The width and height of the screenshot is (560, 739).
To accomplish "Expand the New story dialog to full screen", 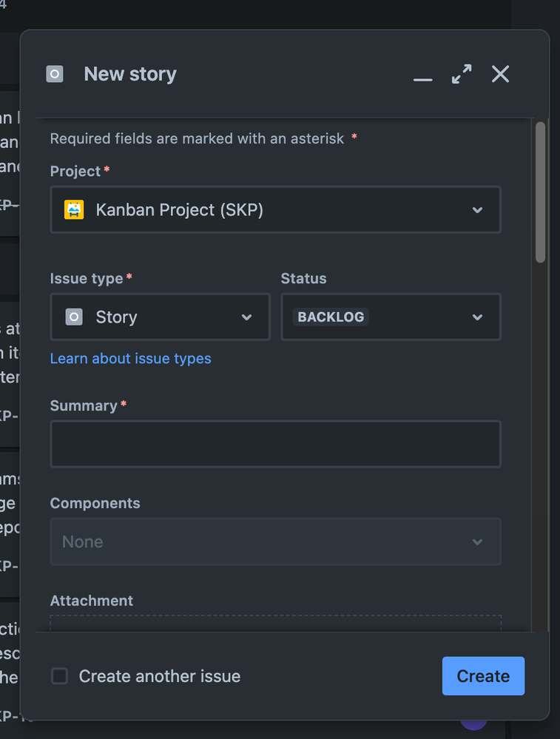I will tap(462, 74).
